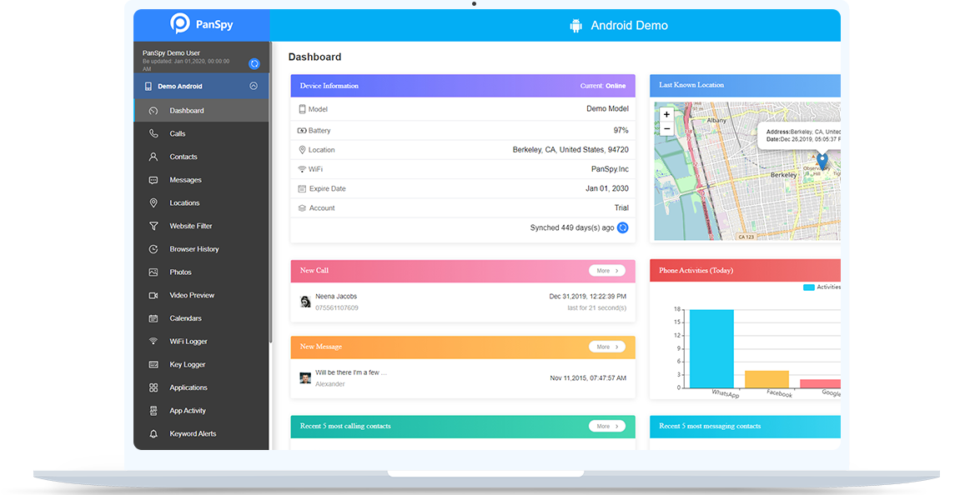Viewport: 980px width, 495px height.
Task: Click the Contacts person icon
Action: 153,157
